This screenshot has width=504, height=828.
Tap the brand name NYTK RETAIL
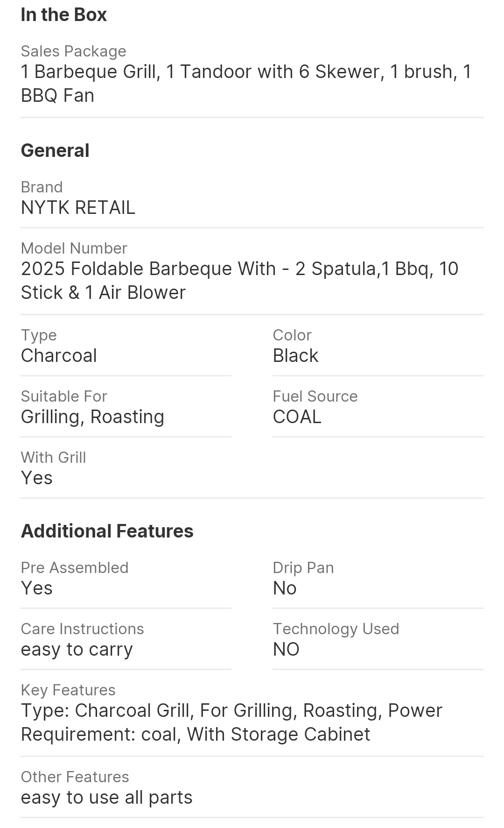click(x=78, y=207)
